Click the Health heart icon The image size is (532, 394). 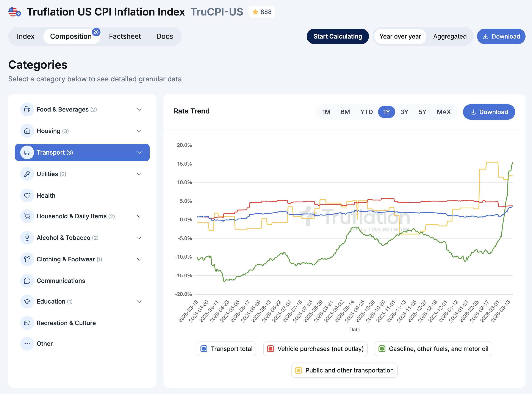coord(27,195)
